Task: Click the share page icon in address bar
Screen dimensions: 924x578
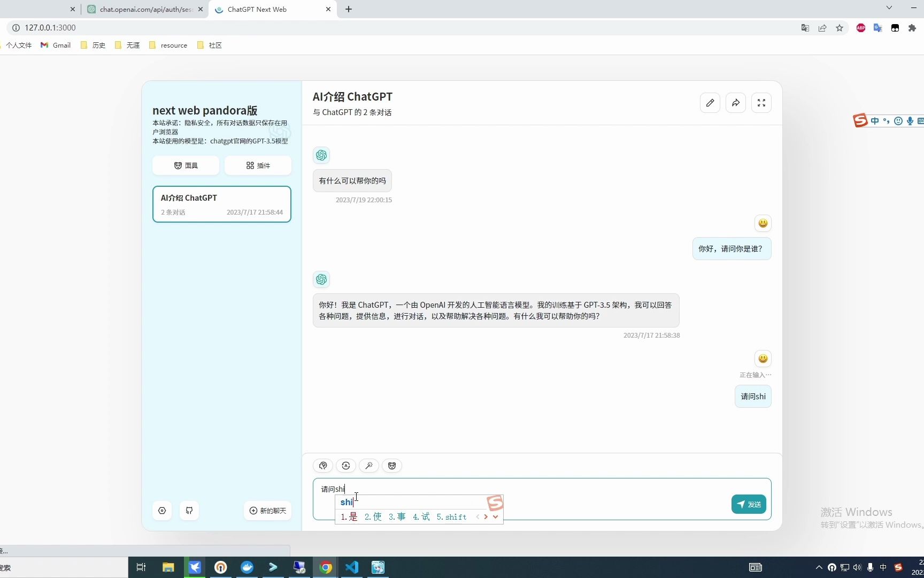Action: coord(822,28)
